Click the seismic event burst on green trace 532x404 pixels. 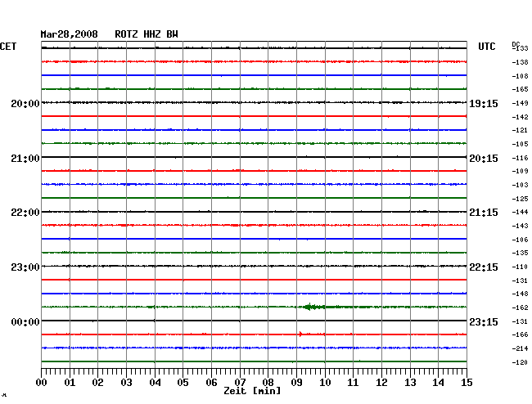point(312,307)
